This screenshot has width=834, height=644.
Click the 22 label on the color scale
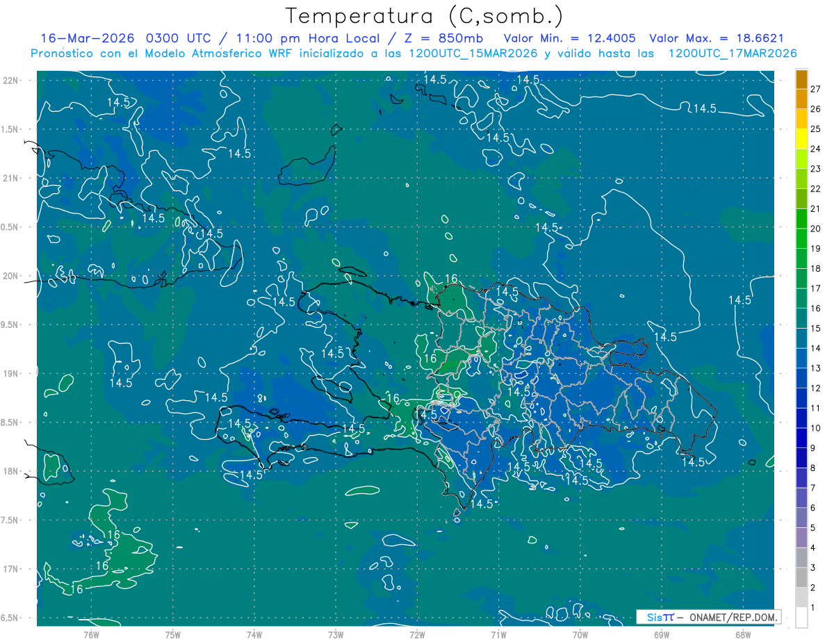point(816,189)
